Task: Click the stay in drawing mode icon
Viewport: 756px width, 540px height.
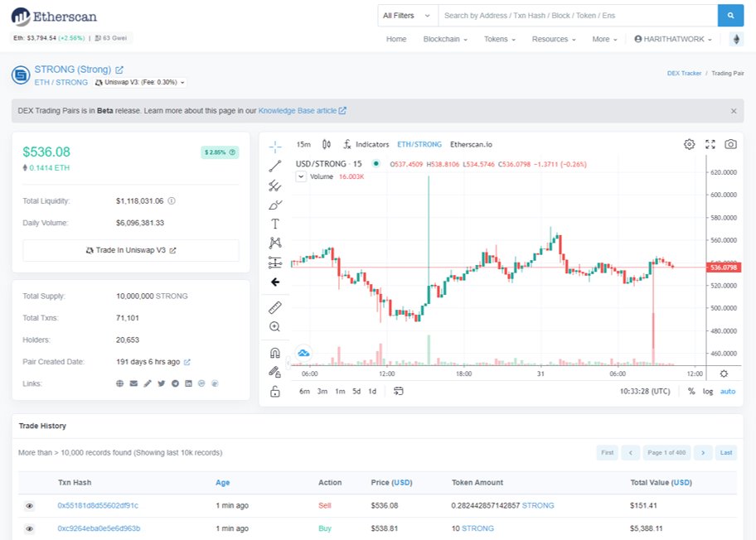Action: [x=275, y=372]
